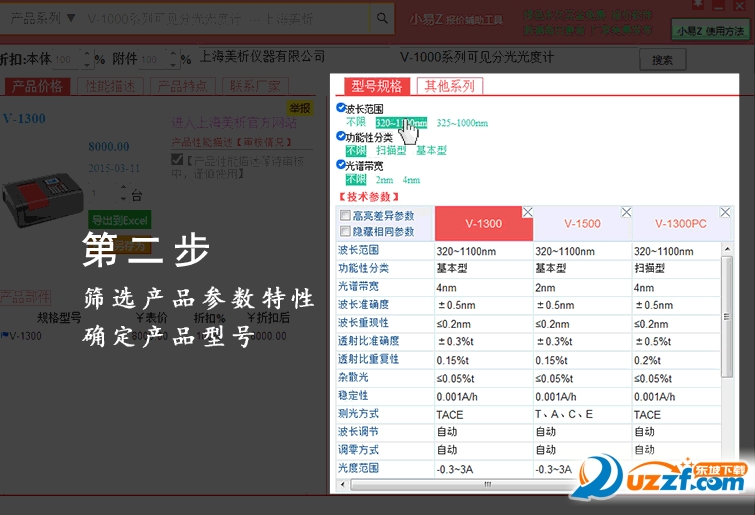Switch to 其他系列 tab
This screenshot has height=515, width=755.
click(449, 86)
